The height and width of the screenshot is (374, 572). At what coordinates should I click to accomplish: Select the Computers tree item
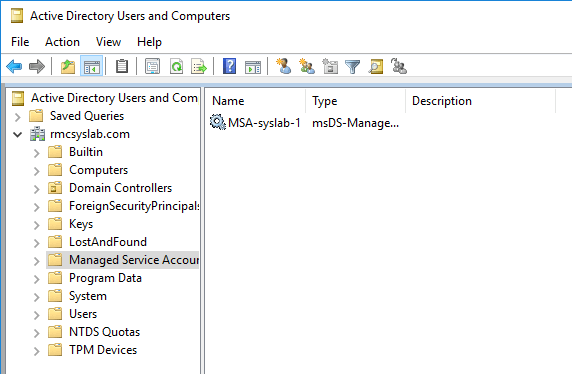[98, 170]
